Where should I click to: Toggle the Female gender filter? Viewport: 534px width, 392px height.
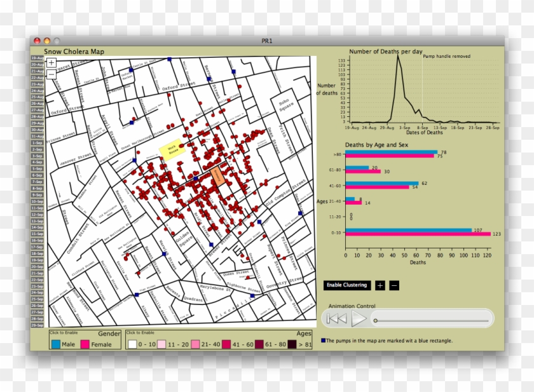(x=85, y=344)
